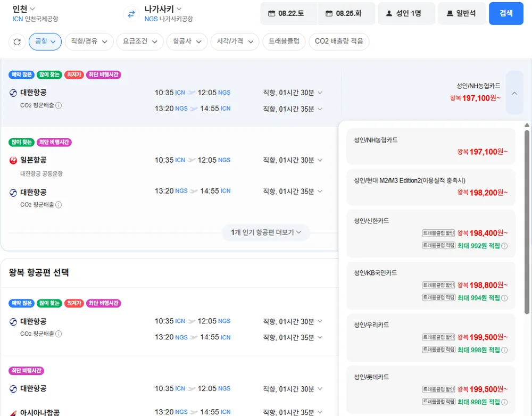Click CO2 info icon under 일본항공 return flight
532x416 pixels.
[59, 205]
